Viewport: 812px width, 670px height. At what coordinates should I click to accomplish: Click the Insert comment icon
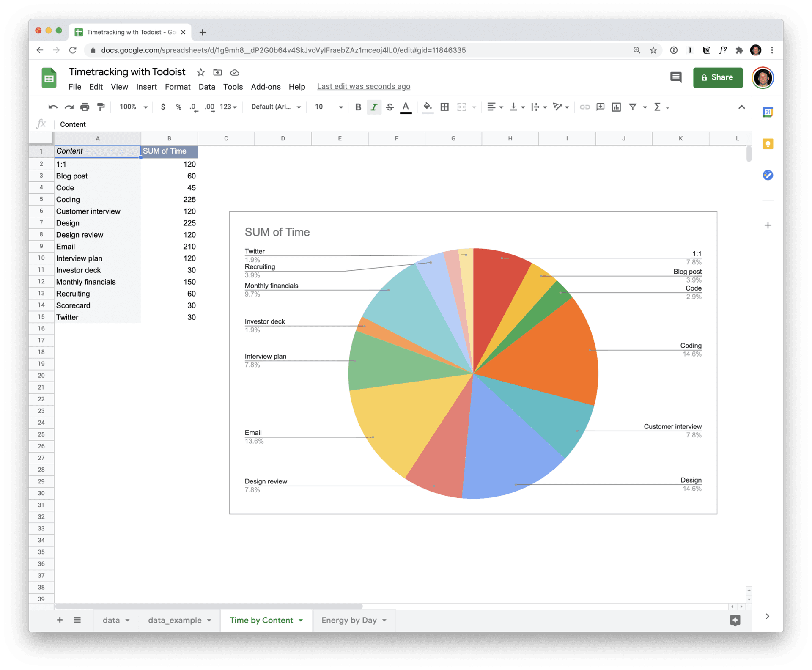coord(600,107)
